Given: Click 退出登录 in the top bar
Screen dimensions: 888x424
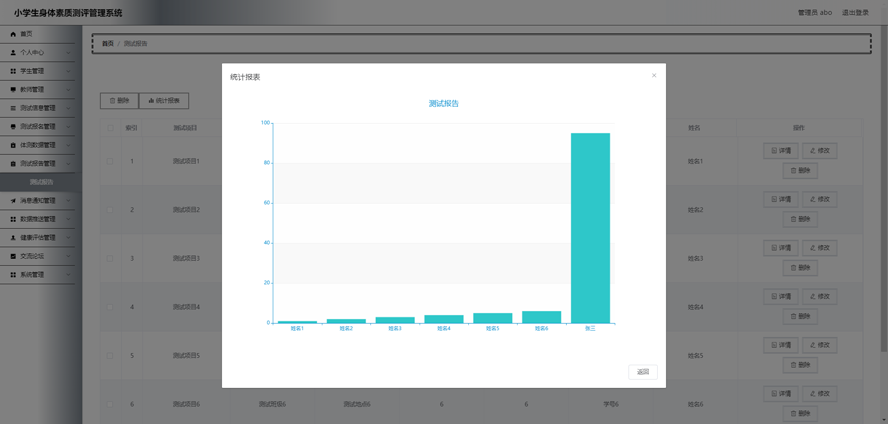Looking at the screenshot, I should tap(855, 12).
